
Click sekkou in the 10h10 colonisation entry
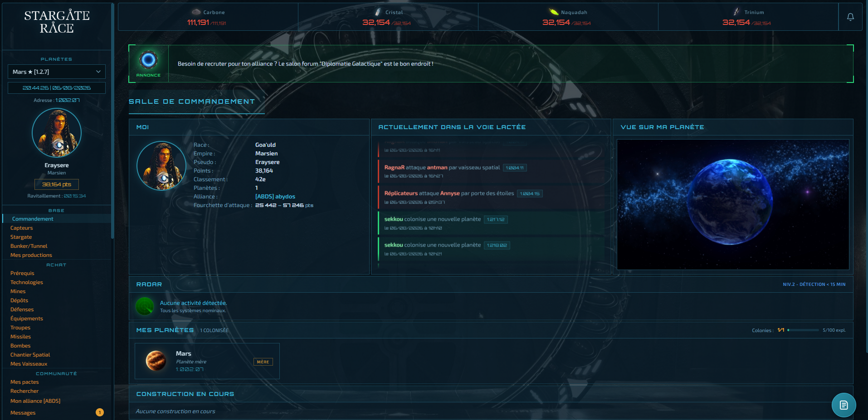(x=394, y=219)
